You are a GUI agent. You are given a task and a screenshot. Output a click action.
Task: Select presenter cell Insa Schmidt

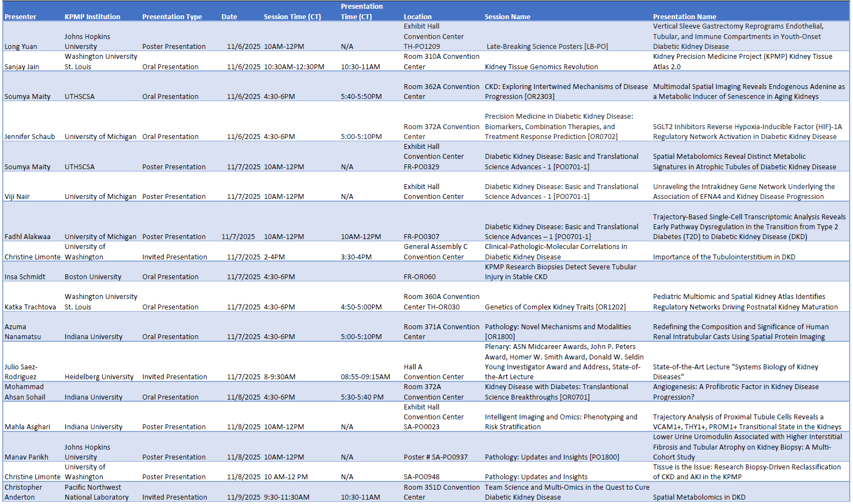coord(25,276)
